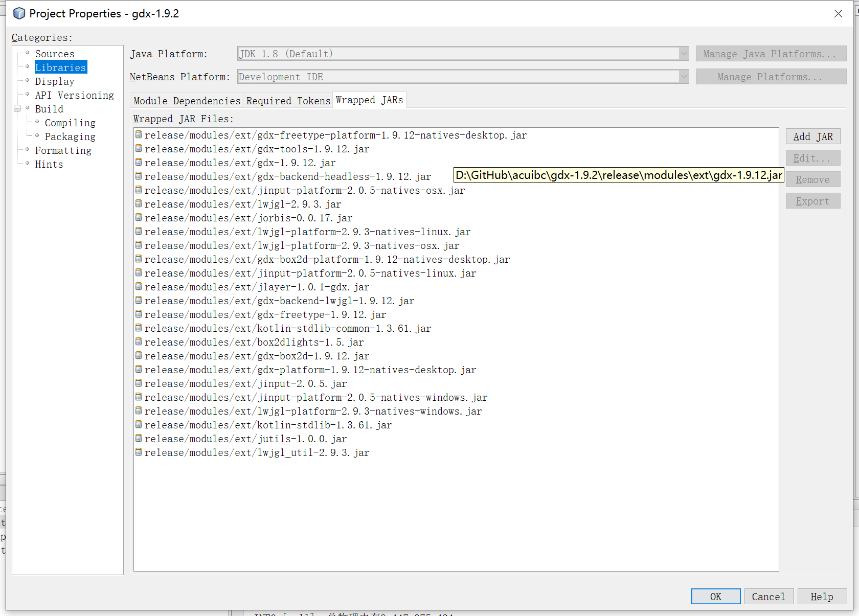Click the jar icon beside jinput-platform natives-windows
The image size is (859, 616).
(139, 397)
